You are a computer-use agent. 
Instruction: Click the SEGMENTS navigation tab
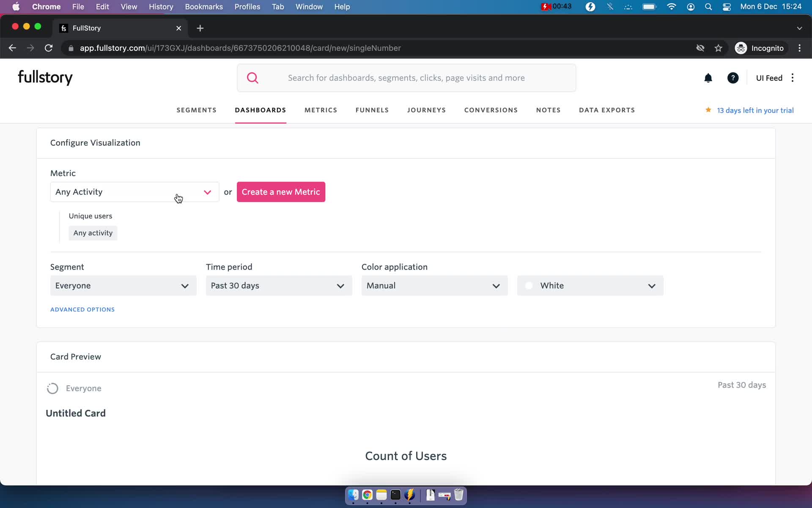pyautogui.click(x=196, y=110)
